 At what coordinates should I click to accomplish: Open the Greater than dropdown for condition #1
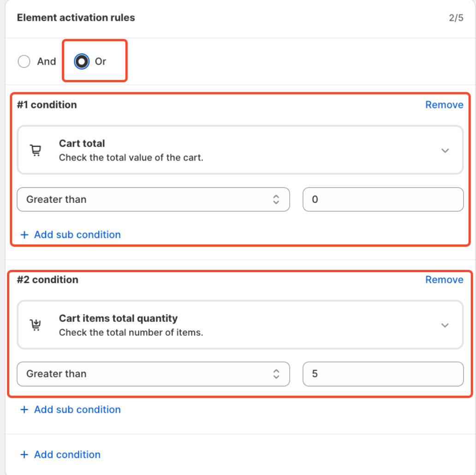pyautogui.click(x=153, y=199)
